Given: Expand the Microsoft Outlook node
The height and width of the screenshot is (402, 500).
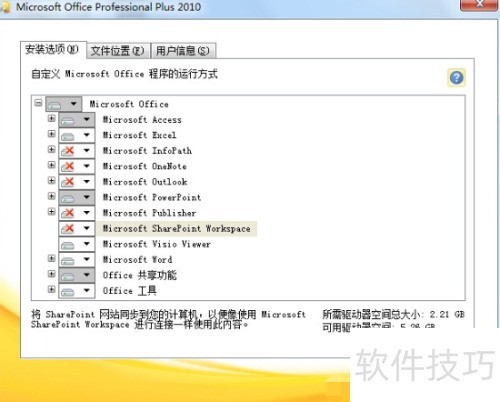Looking at the screenshot, I should pos(51,180).
